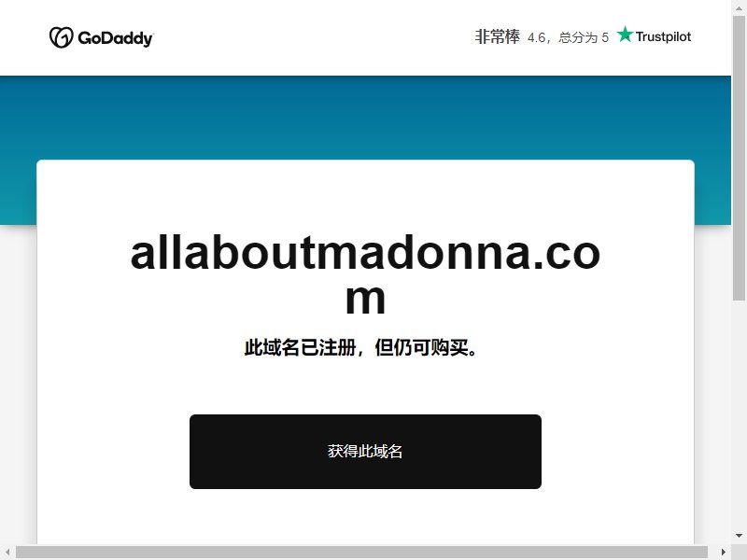Click the vertical scrollbar track below thumb
Screen dimensions: 747x560
coord(739,414)
